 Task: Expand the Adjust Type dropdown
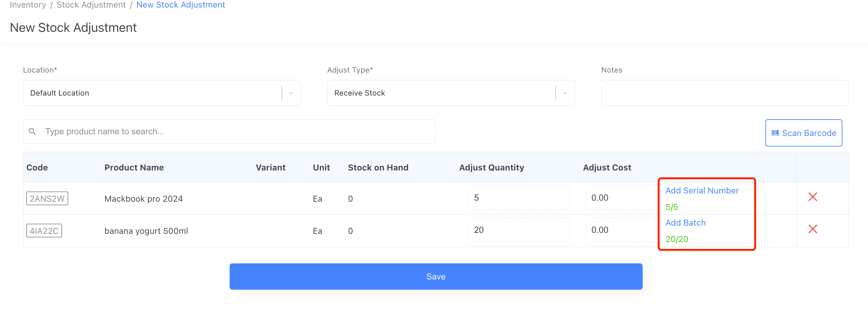[565, 93]
